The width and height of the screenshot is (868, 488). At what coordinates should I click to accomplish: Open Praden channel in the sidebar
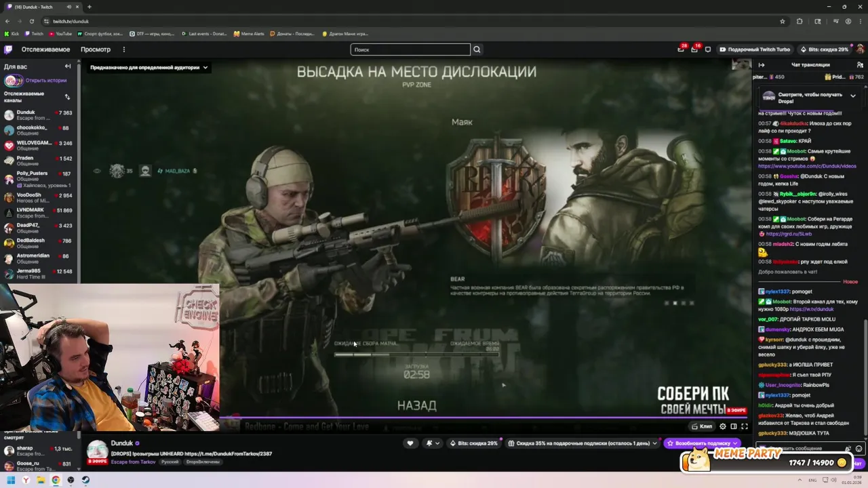(39, 161)
